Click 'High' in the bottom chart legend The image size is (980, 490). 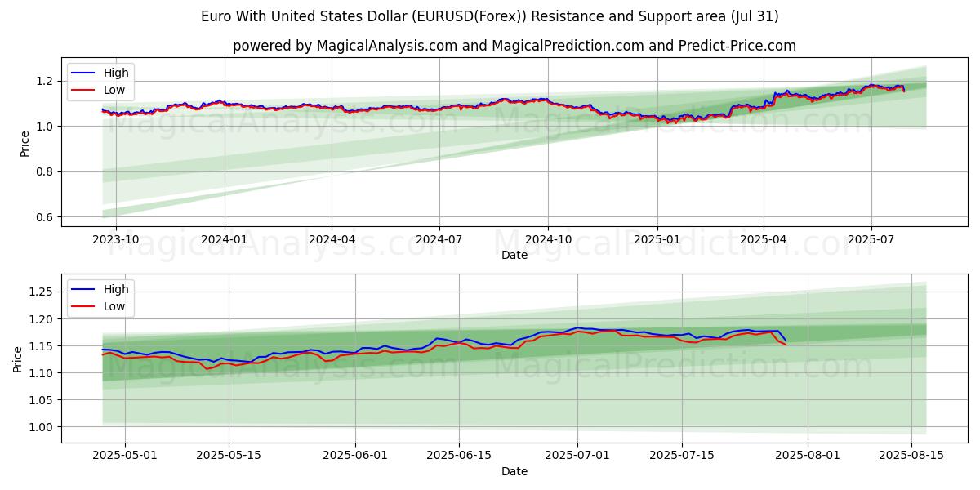pyautogui.click(x=117, y=289)
